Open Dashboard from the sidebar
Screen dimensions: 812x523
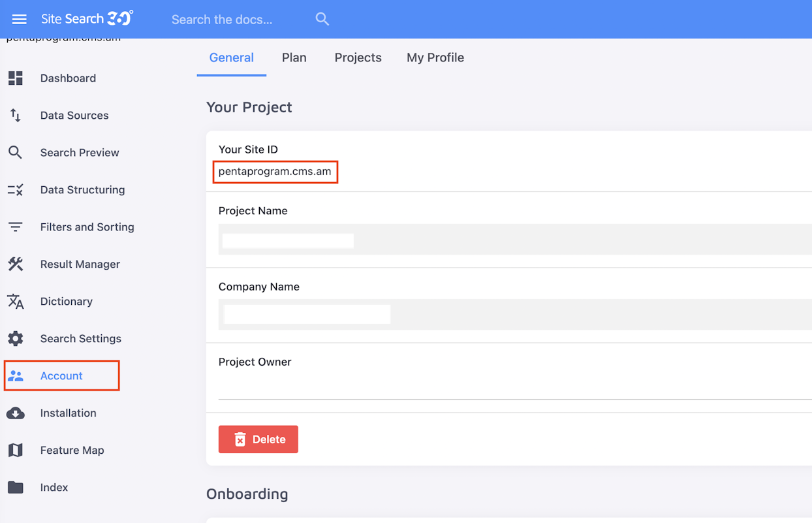[x=68, y=78]
